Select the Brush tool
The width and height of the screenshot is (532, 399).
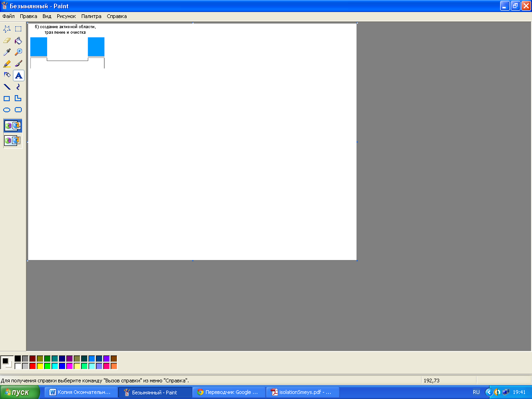(x=18, y=64)
